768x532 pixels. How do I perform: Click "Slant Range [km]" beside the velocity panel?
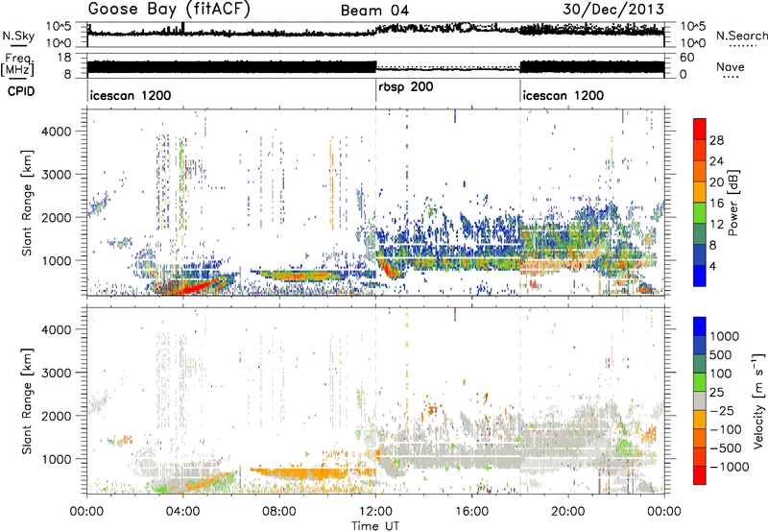coord(27,400)
